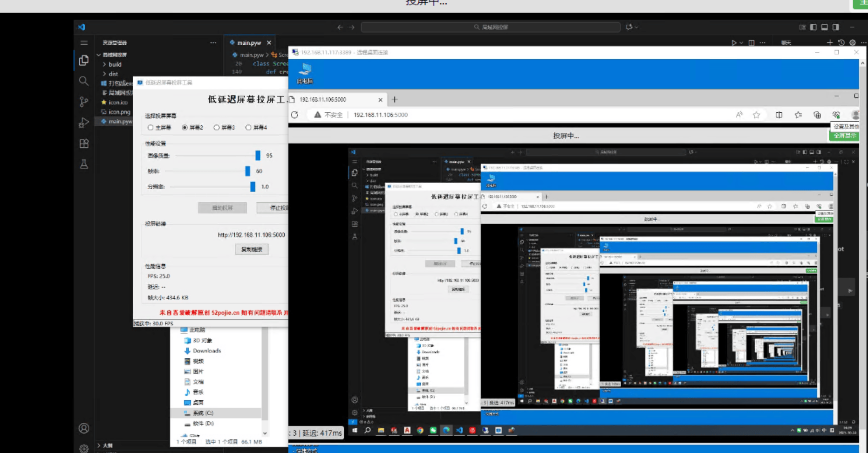Click the green 全屏显示 button

[x=845, y=136]
